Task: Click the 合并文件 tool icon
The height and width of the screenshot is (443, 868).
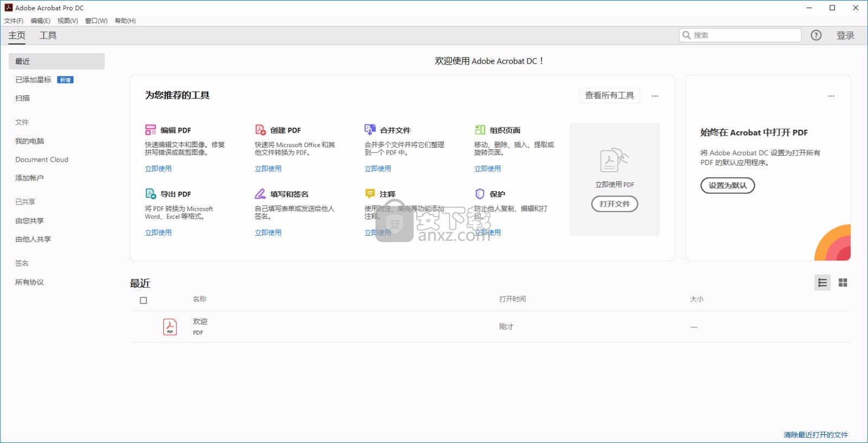Action: tap(370, 130)
